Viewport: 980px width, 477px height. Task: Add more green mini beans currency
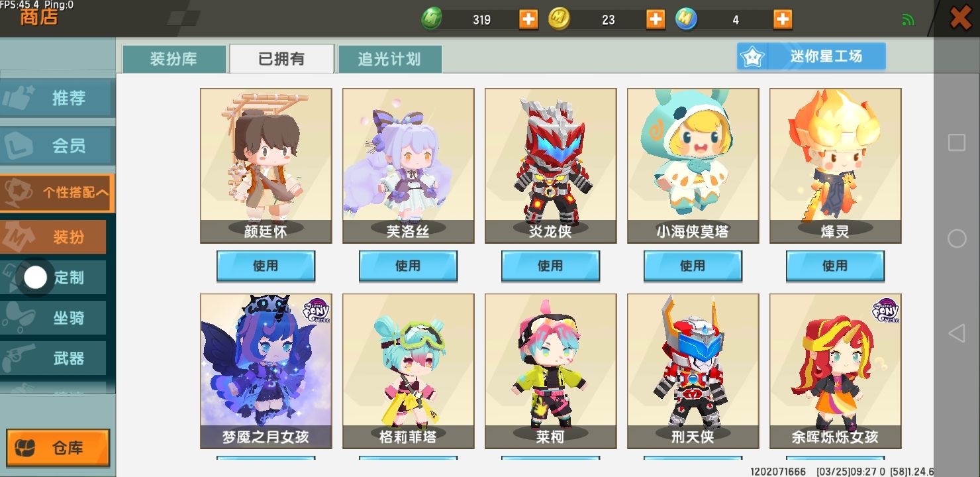528,19
